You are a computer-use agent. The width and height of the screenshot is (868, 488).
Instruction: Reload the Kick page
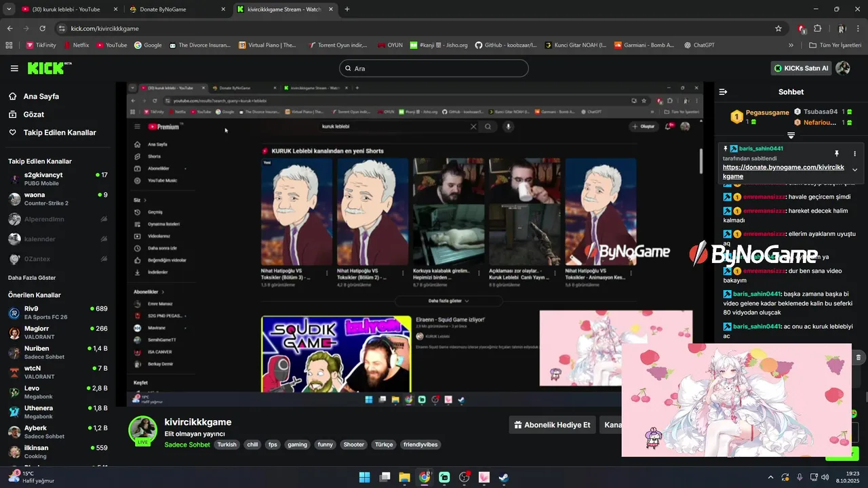coord(42,28)
